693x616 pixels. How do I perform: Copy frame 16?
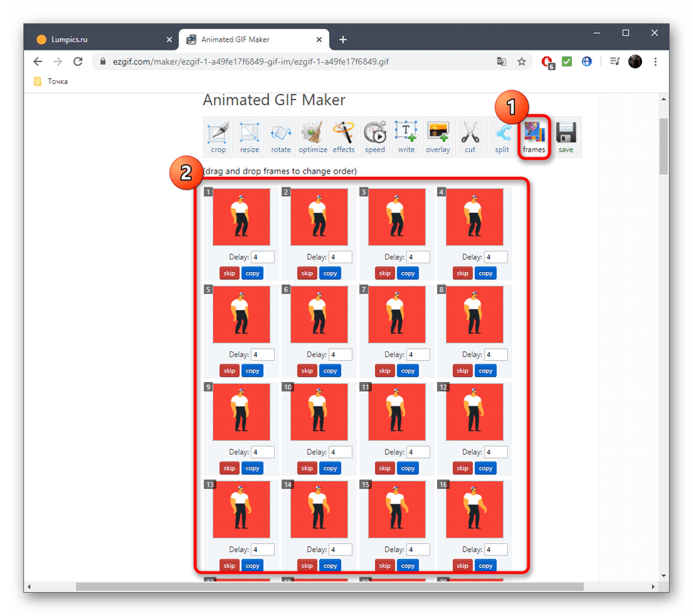point(486,566)
